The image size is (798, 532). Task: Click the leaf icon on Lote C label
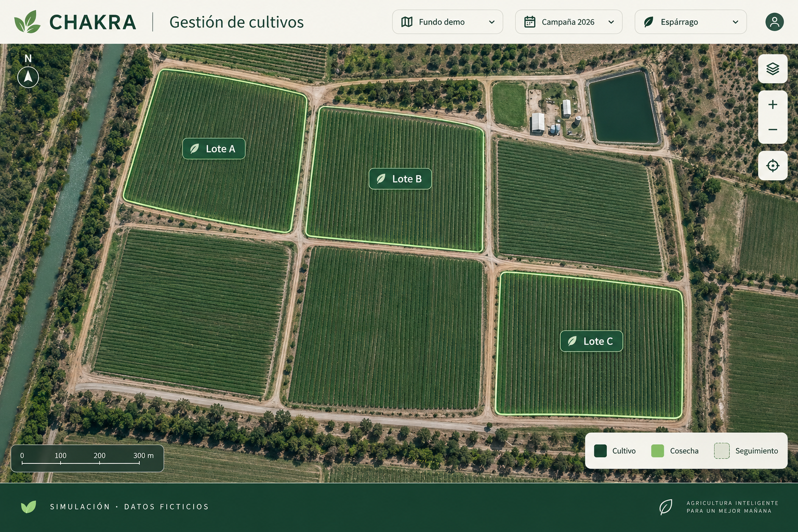click(x=572, y=341)
